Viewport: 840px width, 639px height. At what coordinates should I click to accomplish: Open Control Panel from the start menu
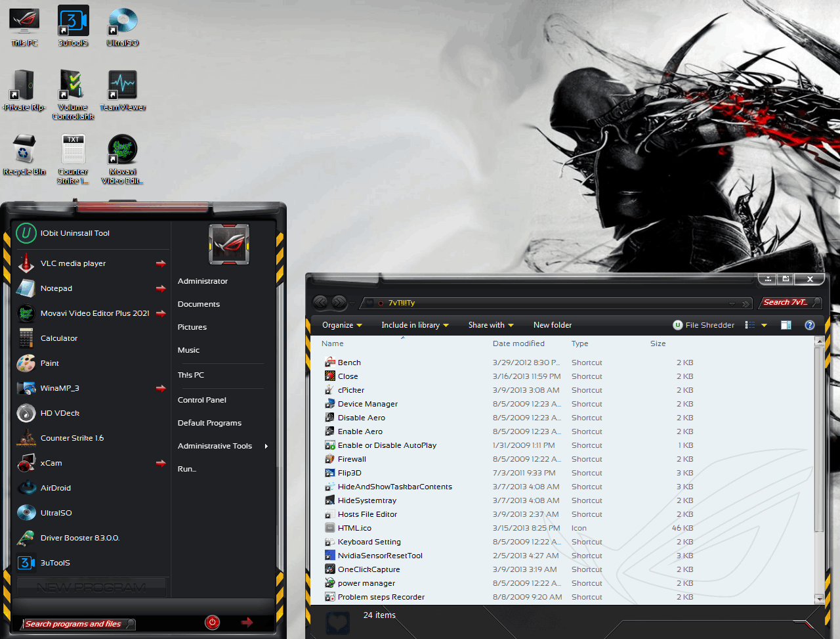coord(202,400)
